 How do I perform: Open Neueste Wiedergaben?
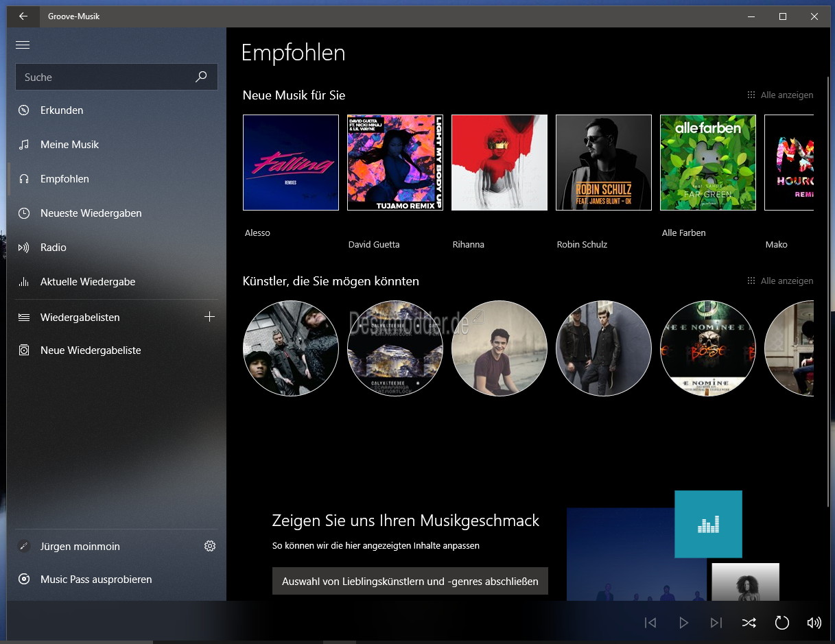pos(117,213)
